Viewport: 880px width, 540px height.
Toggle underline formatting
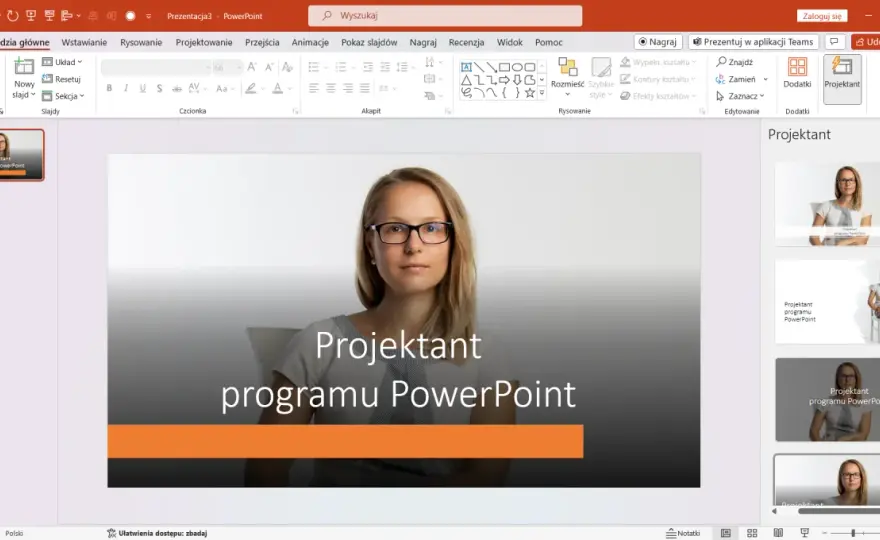coord(143,88)
